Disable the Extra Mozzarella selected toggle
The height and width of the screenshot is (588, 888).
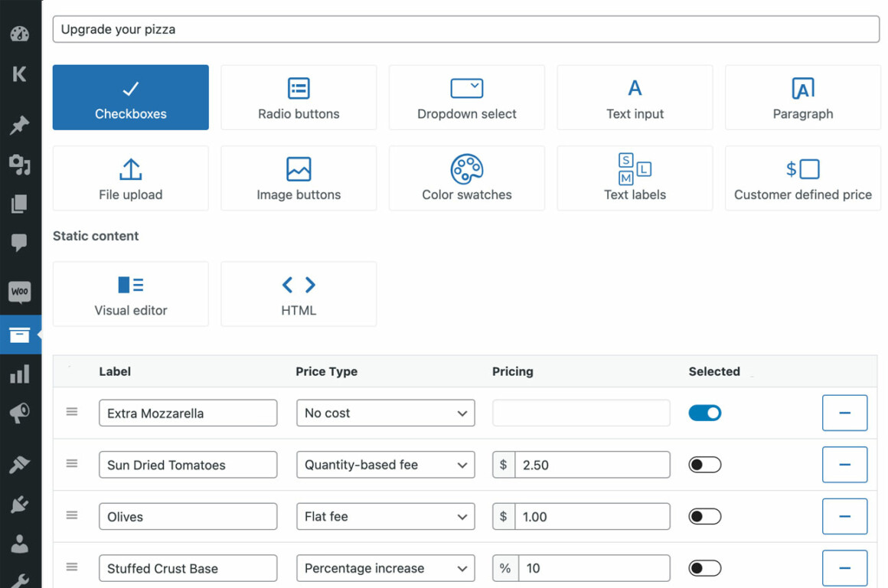coord(704,413)
